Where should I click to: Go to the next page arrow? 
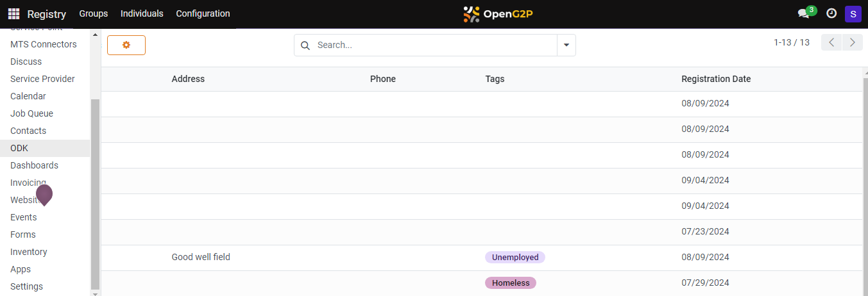852,43
